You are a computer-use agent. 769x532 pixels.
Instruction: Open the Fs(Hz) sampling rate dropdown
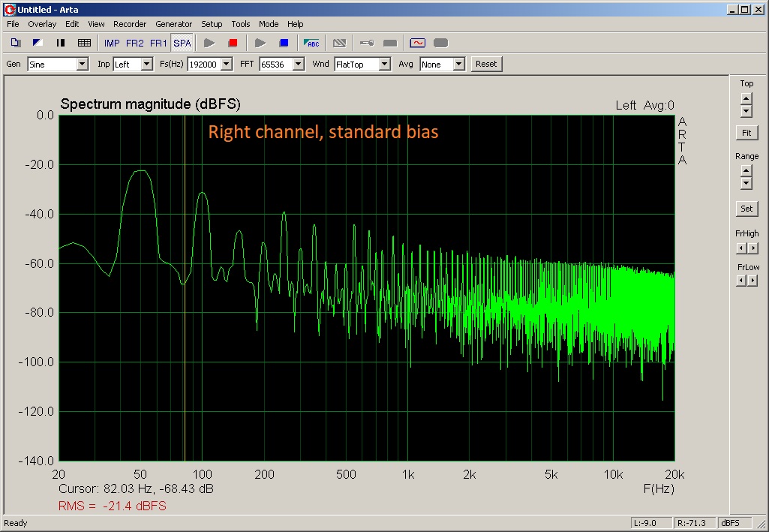[226, 65]
